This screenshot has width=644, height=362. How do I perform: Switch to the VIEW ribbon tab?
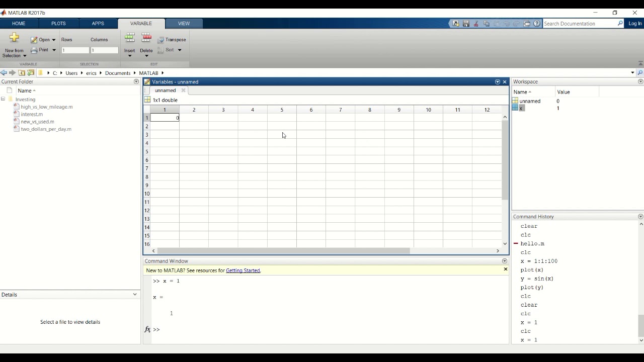[184, 24]
